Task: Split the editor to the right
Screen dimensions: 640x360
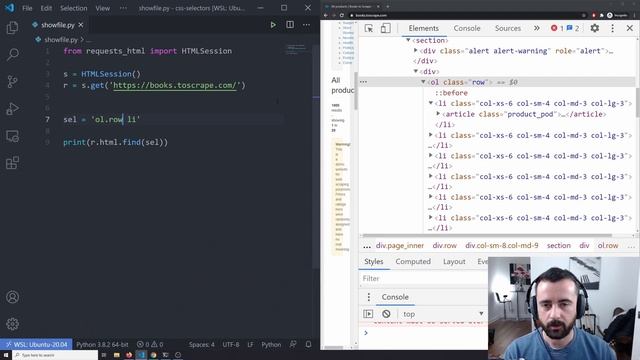Action: tap(290, 25)
